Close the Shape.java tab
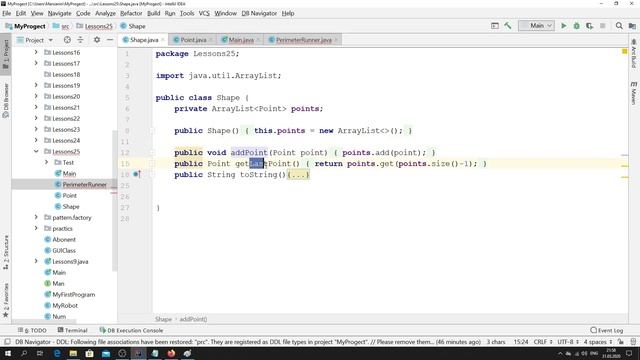The image size is (640, 360). (x=163, y=40)
